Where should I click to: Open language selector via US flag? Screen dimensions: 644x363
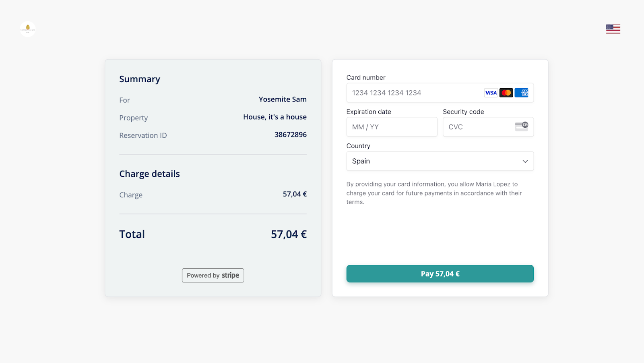pyautogui.click(x=613, y=29)
